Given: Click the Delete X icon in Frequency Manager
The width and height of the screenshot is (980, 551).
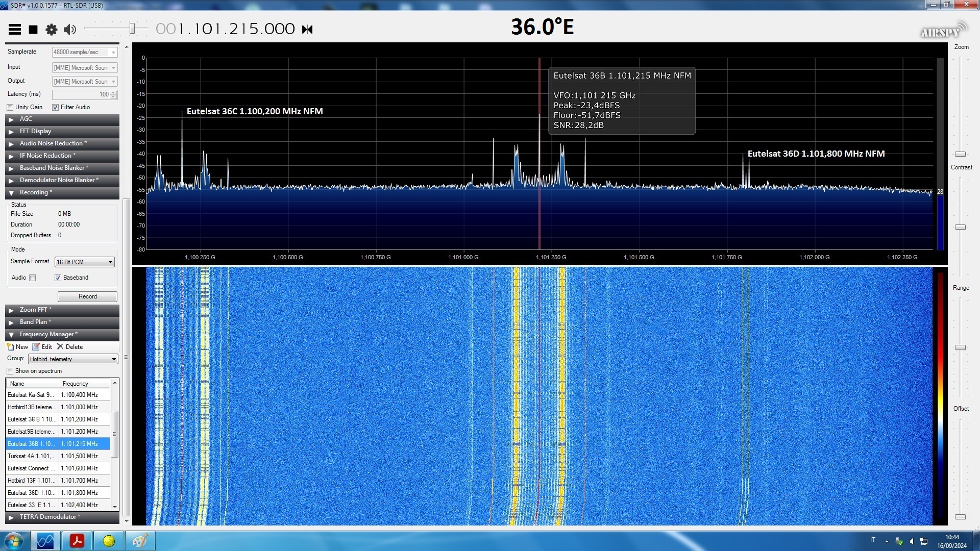Looking at the screenshot, I should tap(60, 346).
